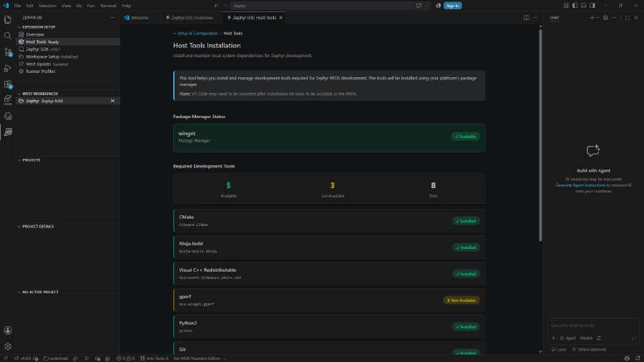Collapse the Extension Setup section
The height and width of the screenshot is (362, 644).
[x=19, y=27]
